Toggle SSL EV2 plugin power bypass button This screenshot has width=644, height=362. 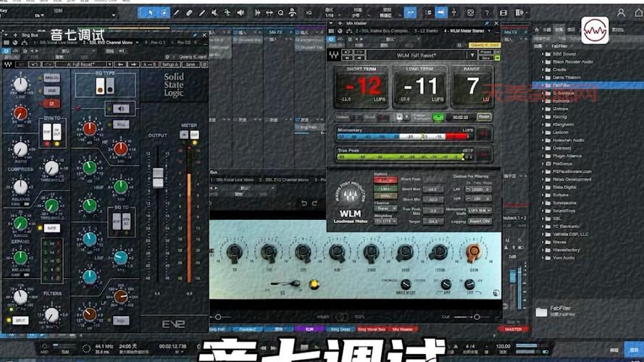click(7, 51)
